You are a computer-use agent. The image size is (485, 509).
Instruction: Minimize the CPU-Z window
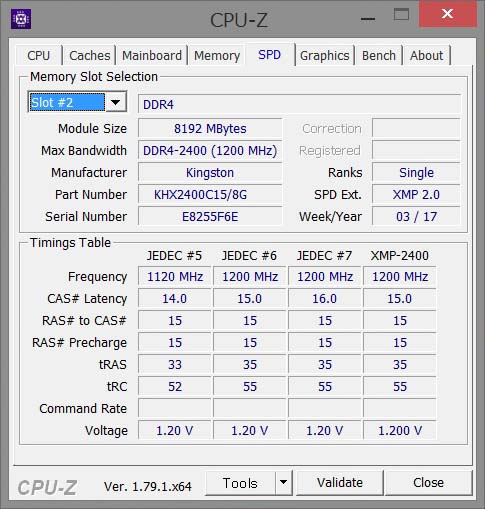click(x=368, y=18)
